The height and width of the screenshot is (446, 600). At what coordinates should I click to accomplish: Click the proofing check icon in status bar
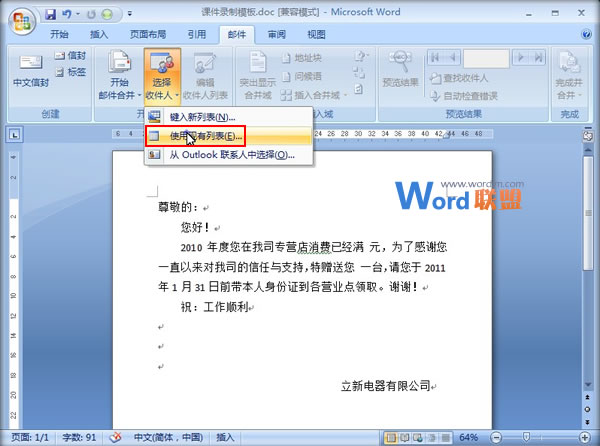(115, 438)
